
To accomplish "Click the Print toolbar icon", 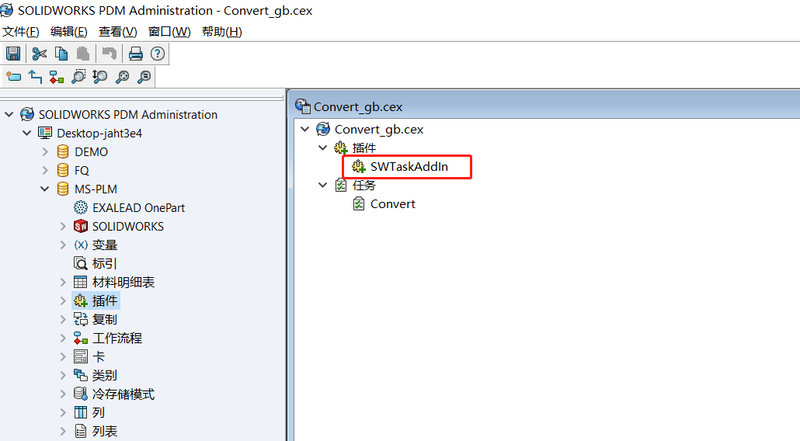I will [136, 53].
